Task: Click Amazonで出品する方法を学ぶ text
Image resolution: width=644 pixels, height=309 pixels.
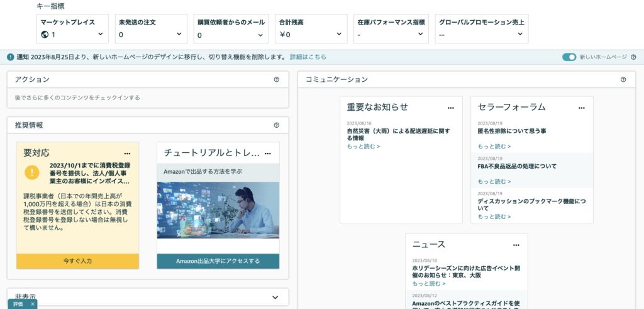Action: point(203,171)
